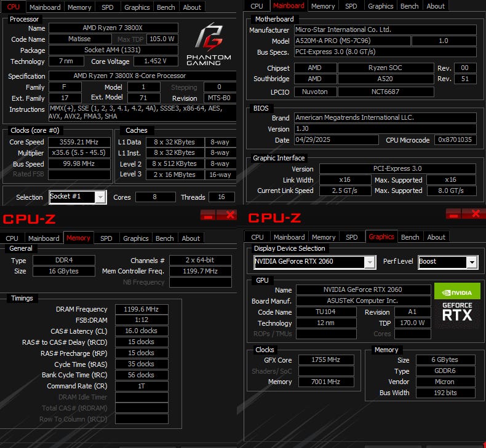The width and height of the screenshot is (486, 448).
Task: Click the GPU TDP 170.0 W value
Action: pos(413,323)
